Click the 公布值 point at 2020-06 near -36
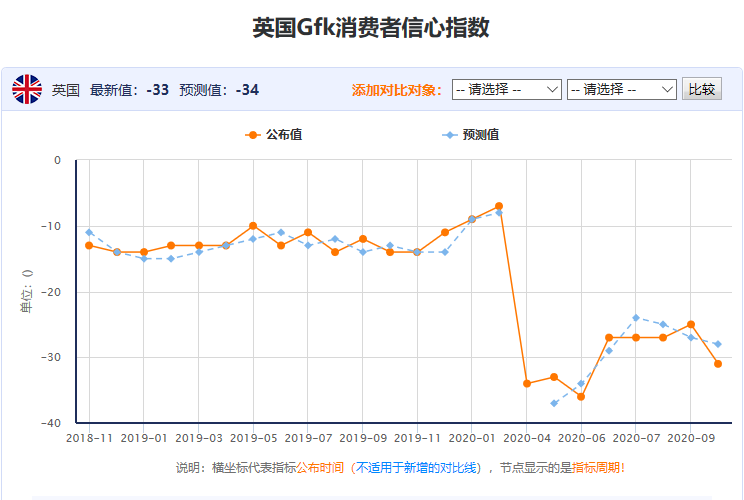The width and height of the screenshot is (744, 500). pyautogui.click(x=581, y=397)
